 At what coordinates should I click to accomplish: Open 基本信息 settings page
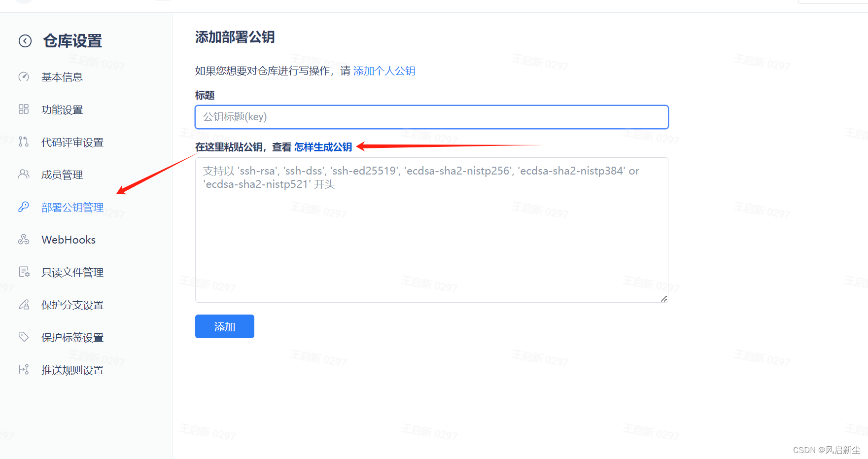[62, 77]
